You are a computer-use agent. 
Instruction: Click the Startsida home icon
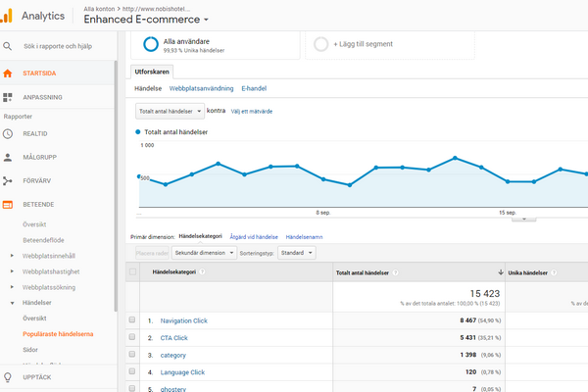tap(8, 73)
